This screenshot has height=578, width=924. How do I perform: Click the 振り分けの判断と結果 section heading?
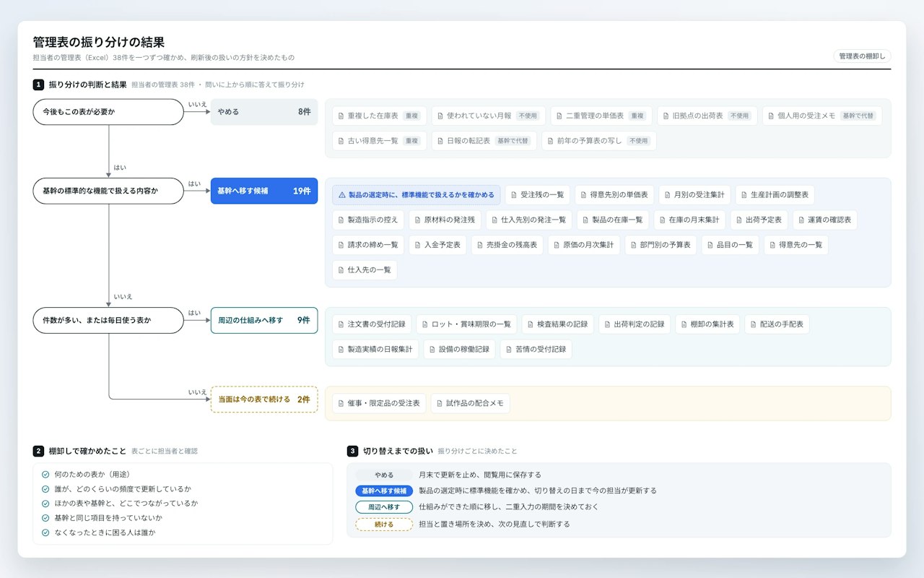coord(87,85)
